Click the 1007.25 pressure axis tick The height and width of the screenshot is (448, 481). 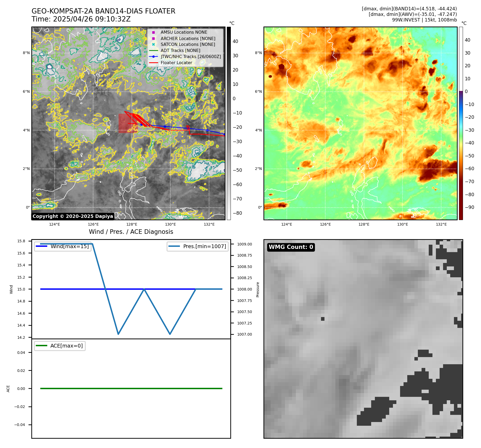tap(245, 323)
